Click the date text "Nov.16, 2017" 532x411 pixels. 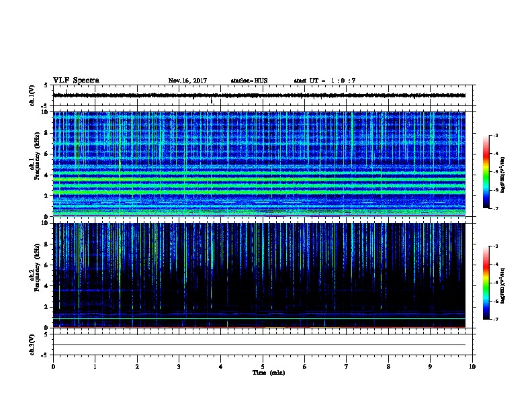pyautogui.click(x=187, y=81)
